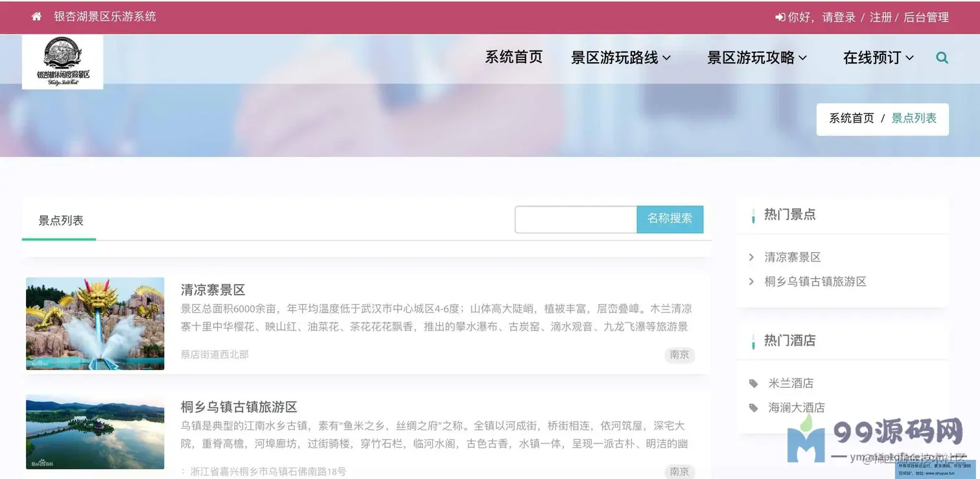The width and height of the screenshot is (980, 479).
Task: Focus the attraction name search field
Action: [x=576, y=220]
